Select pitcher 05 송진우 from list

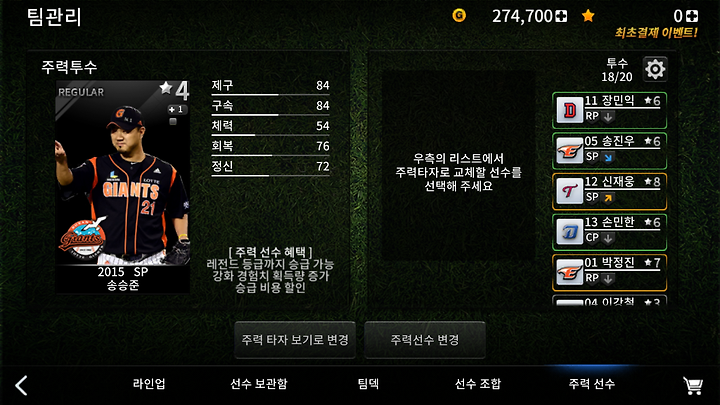pyautogui.click(x=609, y=151)
